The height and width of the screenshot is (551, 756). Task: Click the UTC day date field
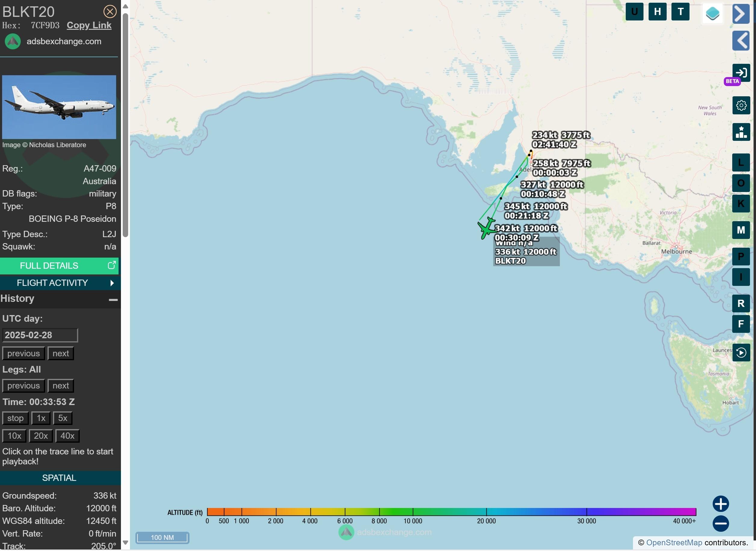click(40, 335)
